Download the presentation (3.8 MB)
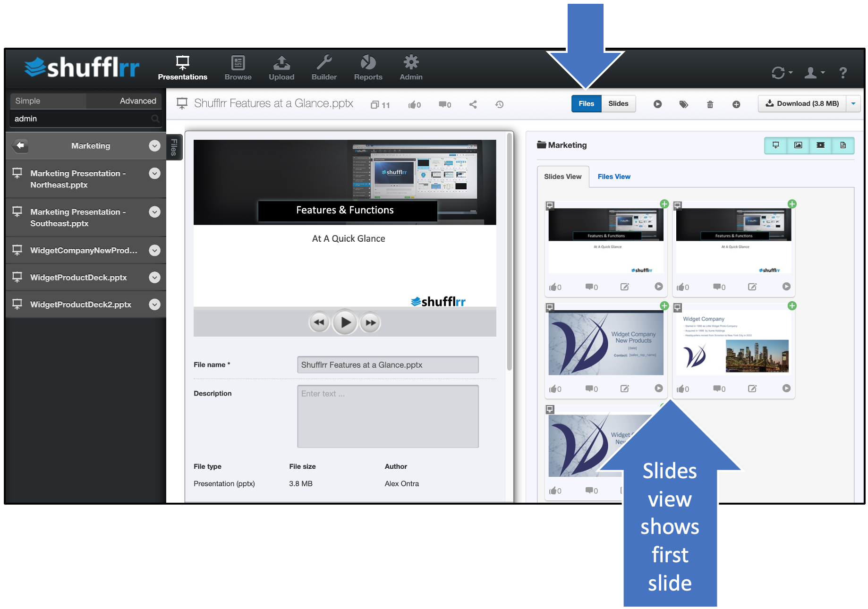 (802, 103)
